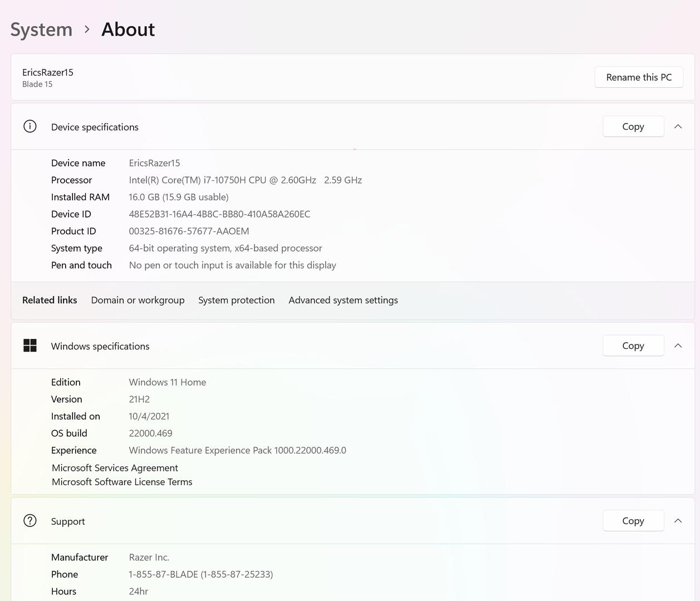Open Microsoft Services Agreement
The height and width of the screenshot is (601, 700).
click(115, 468)
